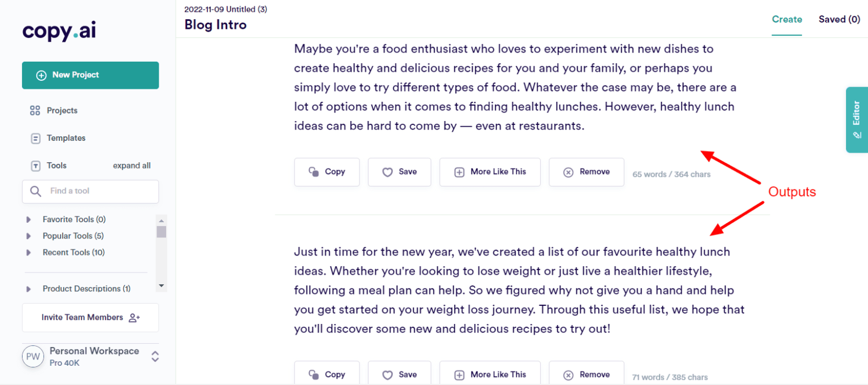Switch to the Saved tab

tap(839, 19)
